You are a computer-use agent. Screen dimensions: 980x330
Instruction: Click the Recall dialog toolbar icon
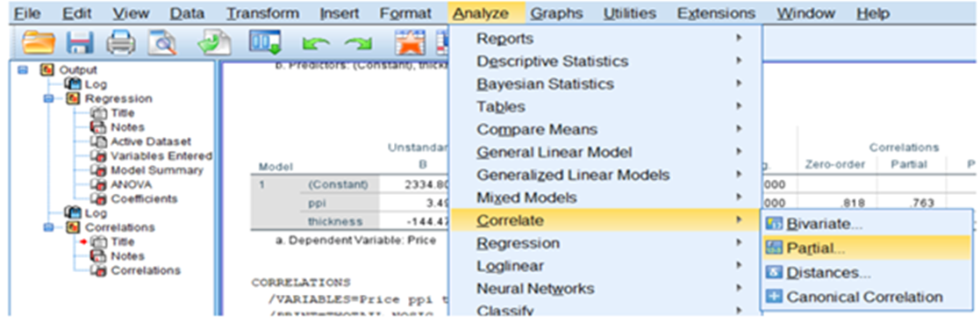point(264,45)
